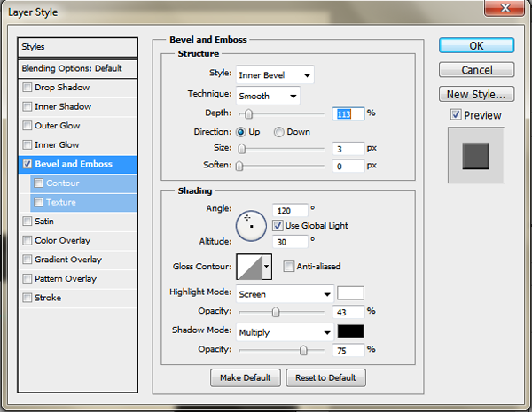The width and height of the screenshot is (532, 412).
Task: Click the Reset to Default button
Action: click(325, 377)
